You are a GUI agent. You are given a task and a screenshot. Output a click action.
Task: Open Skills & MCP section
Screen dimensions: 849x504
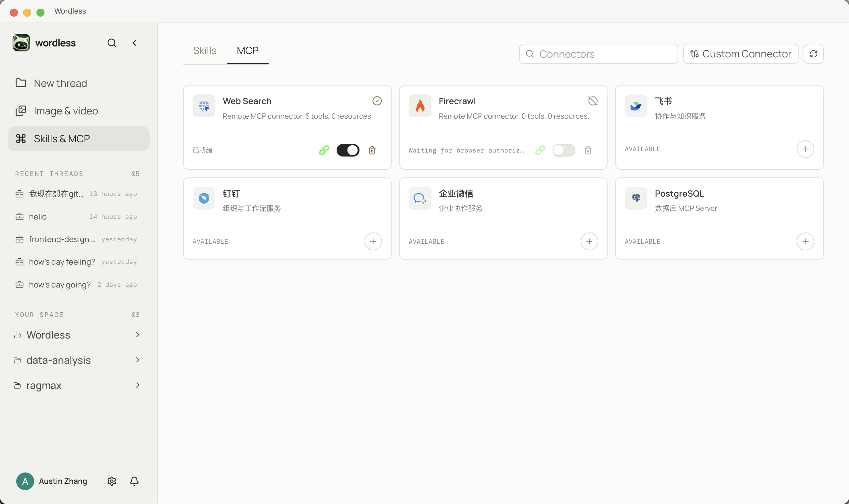pos(79,139)
